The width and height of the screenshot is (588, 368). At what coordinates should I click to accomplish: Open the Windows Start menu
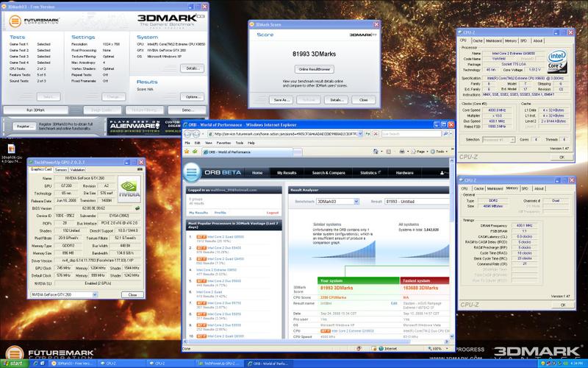click(14, 363)
